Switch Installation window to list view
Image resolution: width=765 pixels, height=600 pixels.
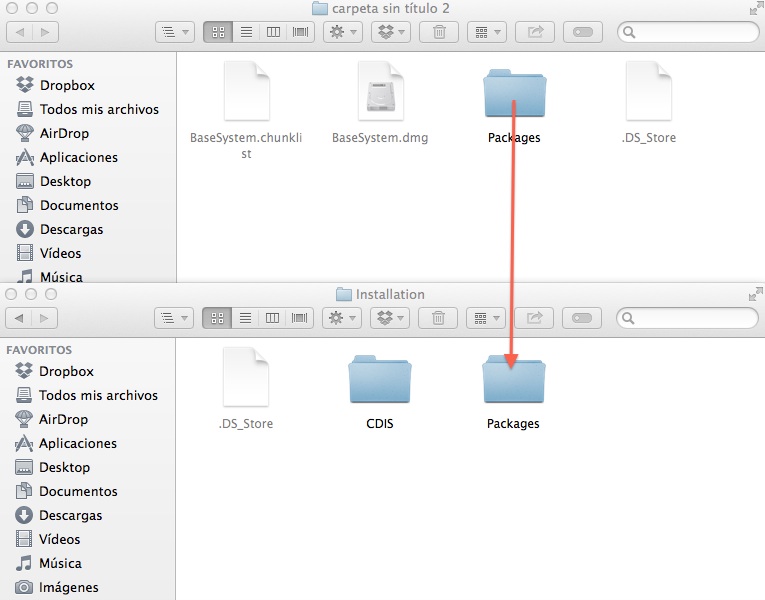245,318
